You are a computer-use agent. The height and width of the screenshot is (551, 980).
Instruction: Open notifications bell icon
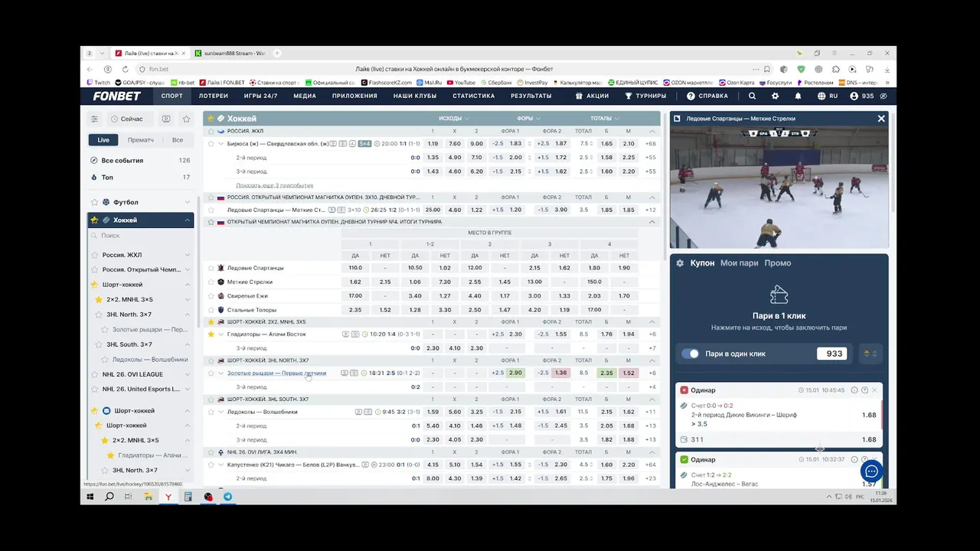(x=798, y=96)
